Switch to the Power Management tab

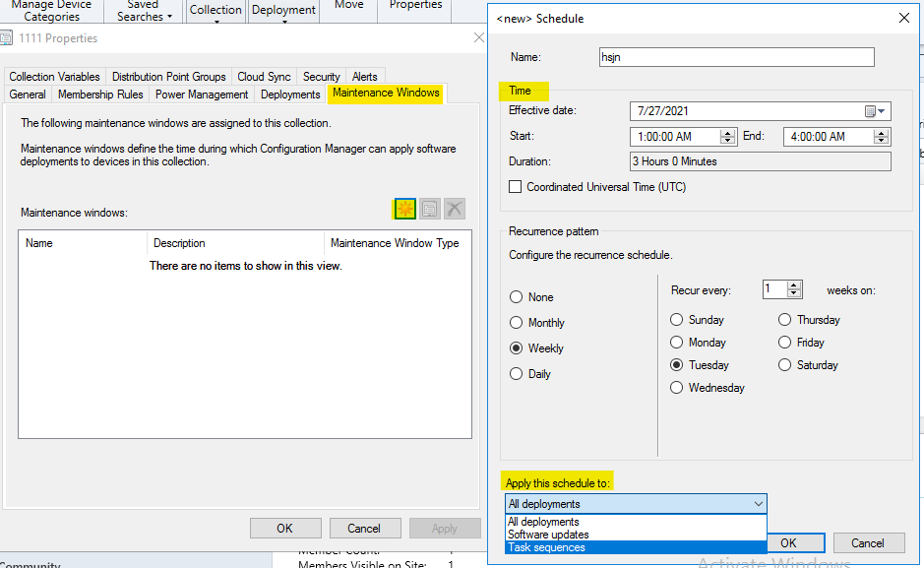202,95
